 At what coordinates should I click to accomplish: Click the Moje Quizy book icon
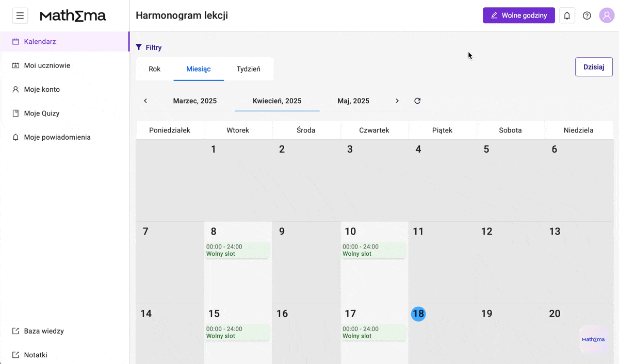click(15, 113)
